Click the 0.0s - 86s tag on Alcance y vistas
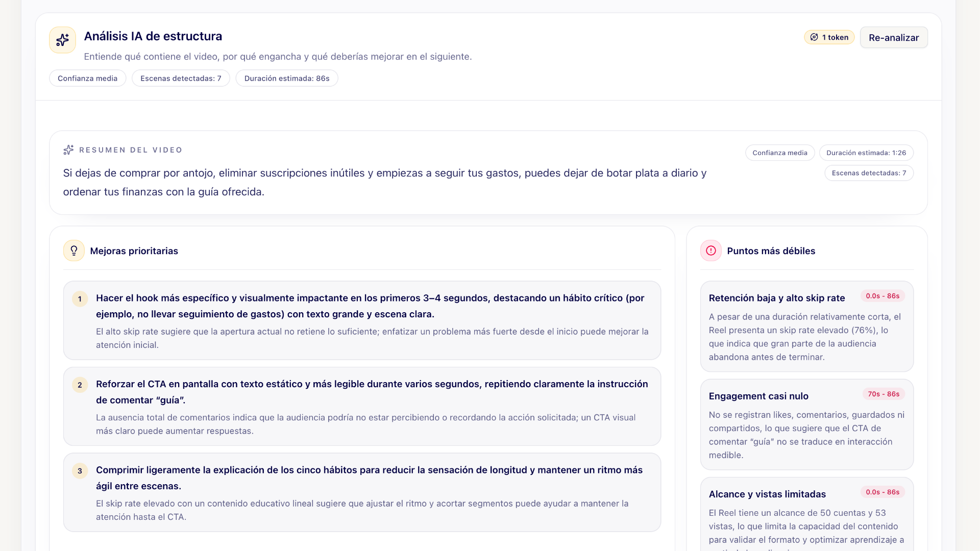Viewport: 980px width, 551px height. [x=883, y=492]
